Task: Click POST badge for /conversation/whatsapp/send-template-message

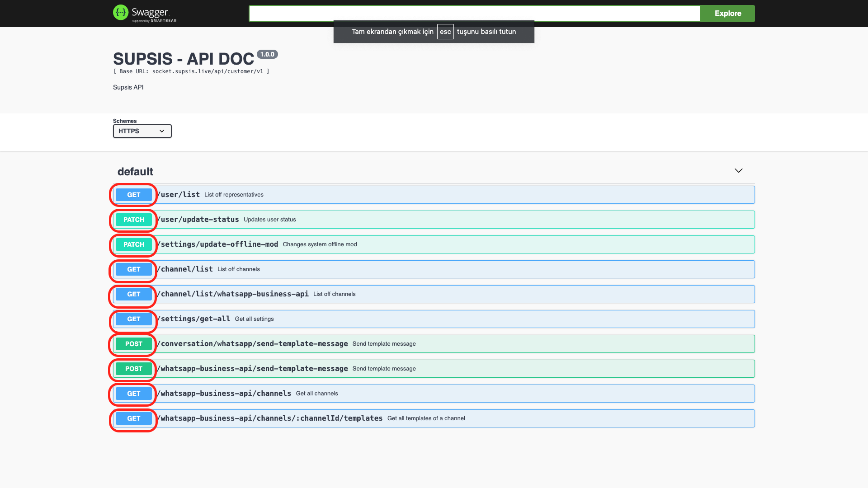Action: [134, 344]
